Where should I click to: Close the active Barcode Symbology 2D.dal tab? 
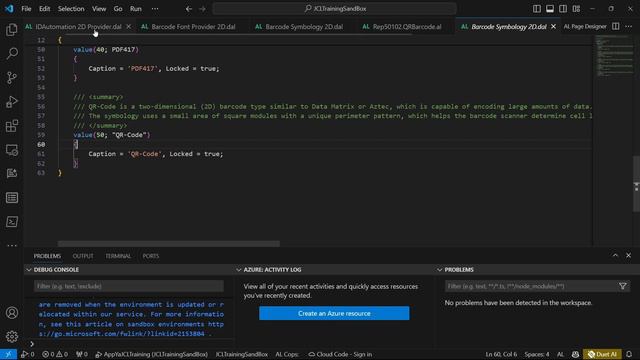[553, 27]
